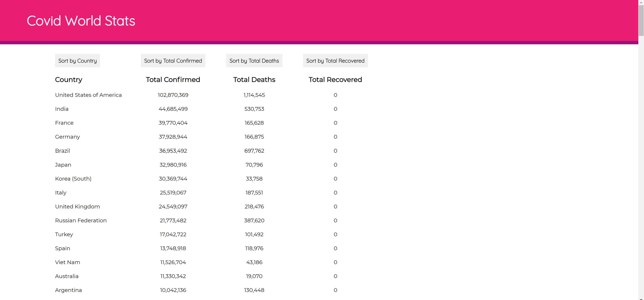Click United Kingdom in the table
The width and height of the screenshot is (644, 300).
[x=77, y=207]
